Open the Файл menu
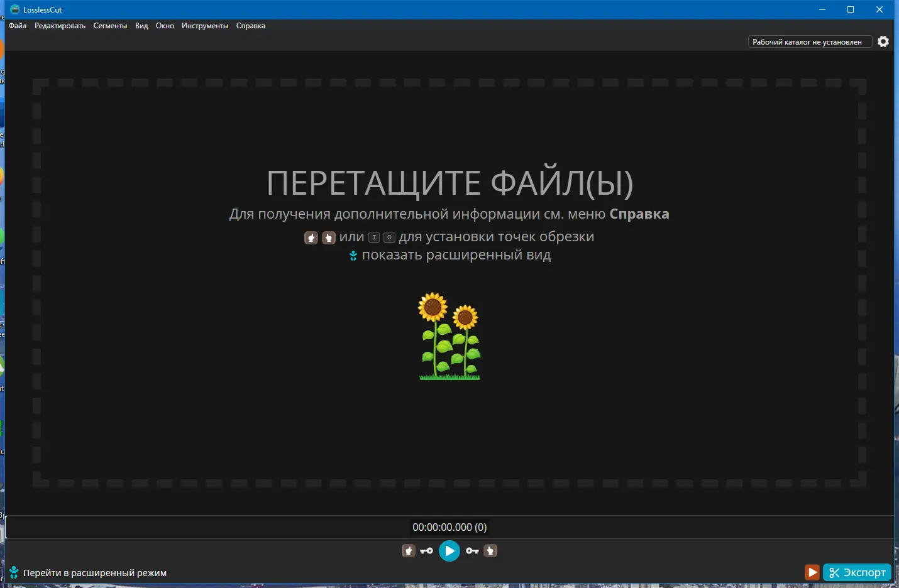 coord(17,26)
